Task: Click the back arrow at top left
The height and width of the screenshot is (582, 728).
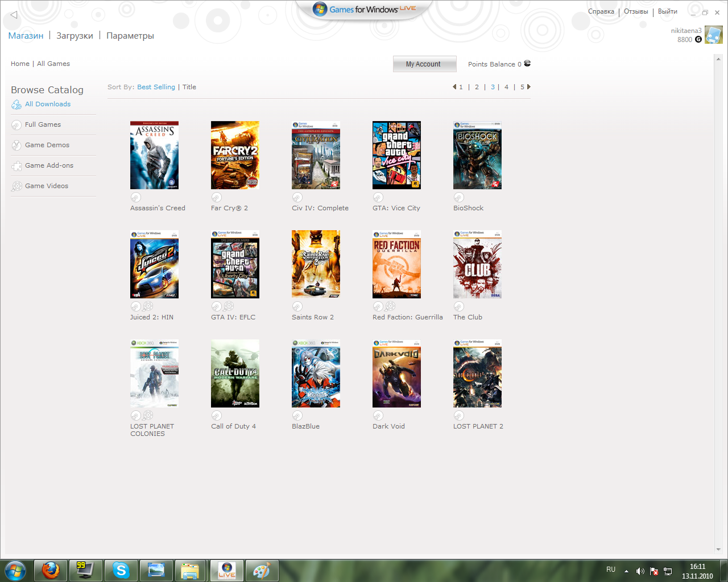Action: 14,15
